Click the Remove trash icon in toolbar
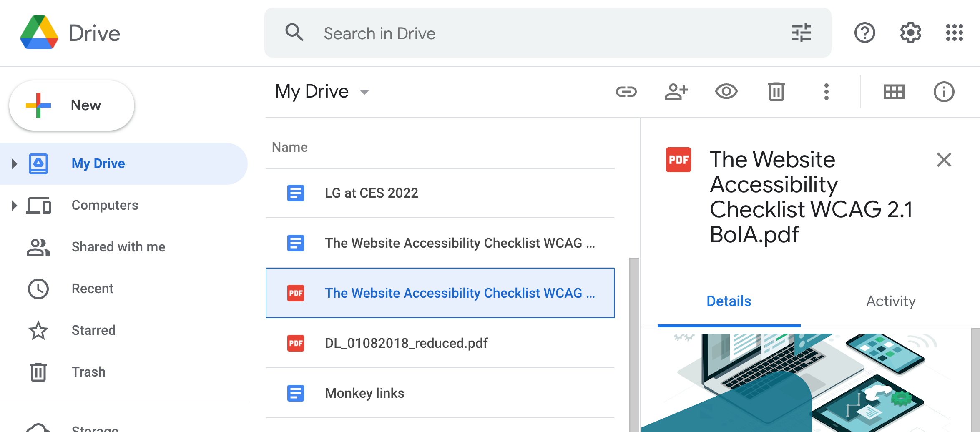The image size is (980, 432). [x=776, y=92]
